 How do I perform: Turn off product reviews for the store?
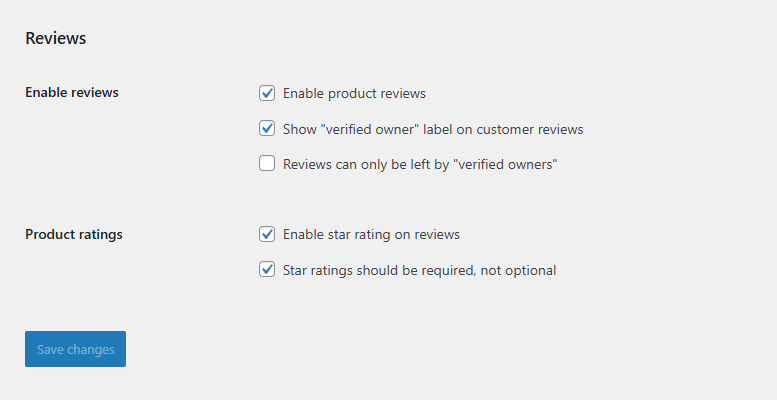coord(267,93)
